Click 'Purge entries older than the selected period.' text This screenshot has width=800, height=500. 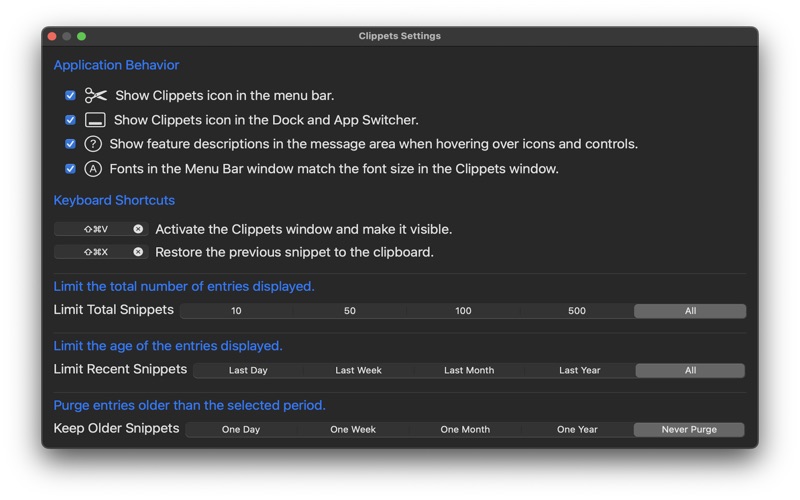(x=189, y=405)
